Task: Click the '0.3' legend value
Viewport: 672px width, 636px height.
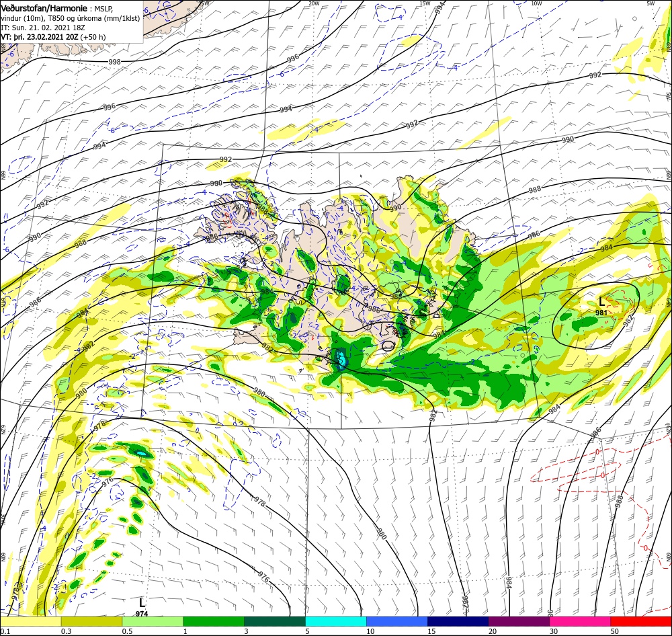Action: click(67, 631)
